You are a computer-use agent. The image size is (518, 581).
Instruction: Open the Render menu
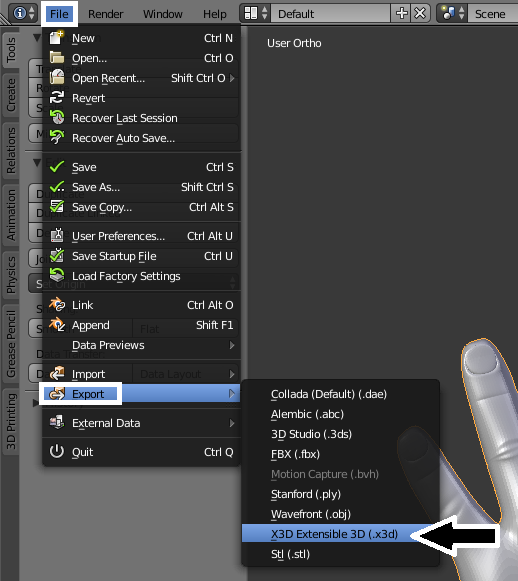tap(106, 14)
